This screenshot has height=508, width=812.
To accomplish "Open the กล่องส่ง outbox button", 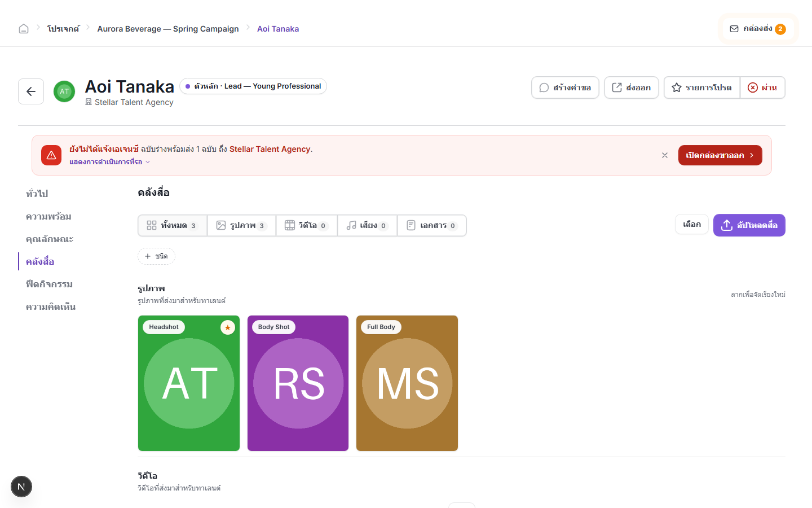I will click(x=758, y=29).
